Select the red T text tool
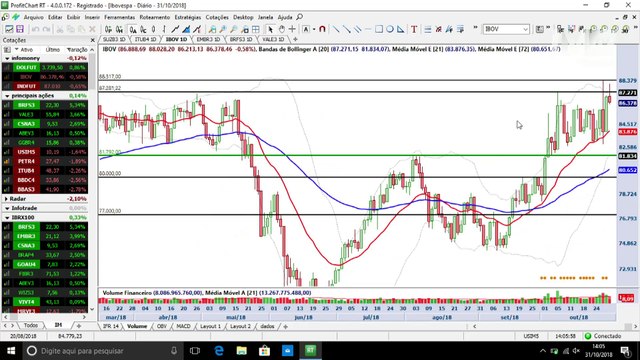 414,29
